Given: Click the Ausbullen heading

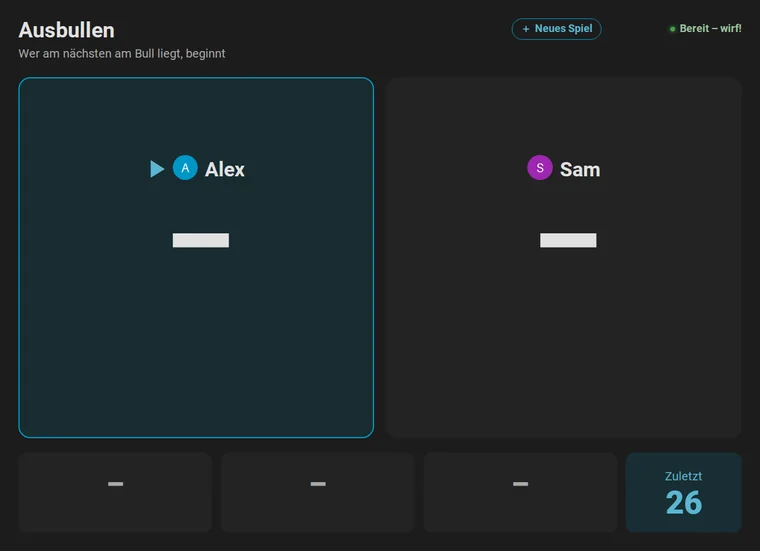Looking at the screenshot, I should [66, 30].
